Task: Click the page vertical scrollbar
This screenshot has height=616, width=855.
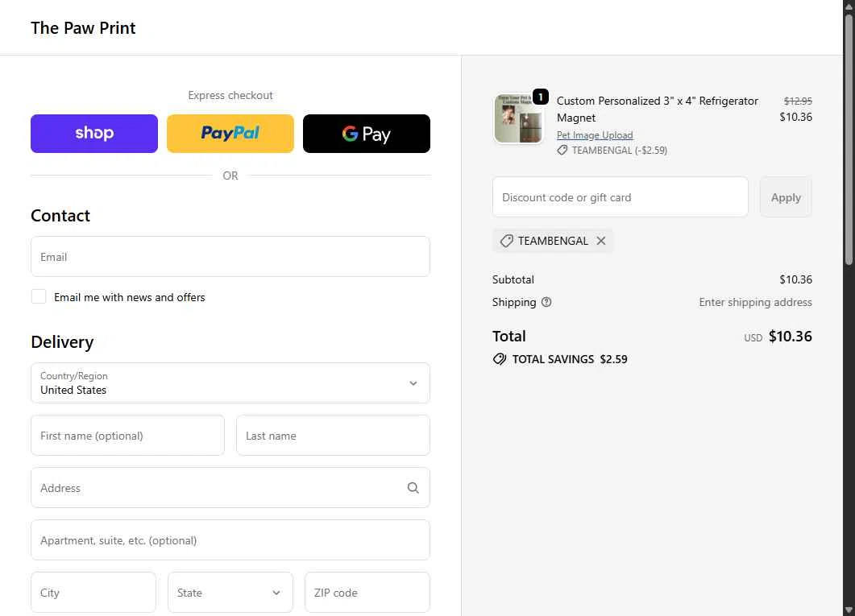Action: [x=849, y=139]
